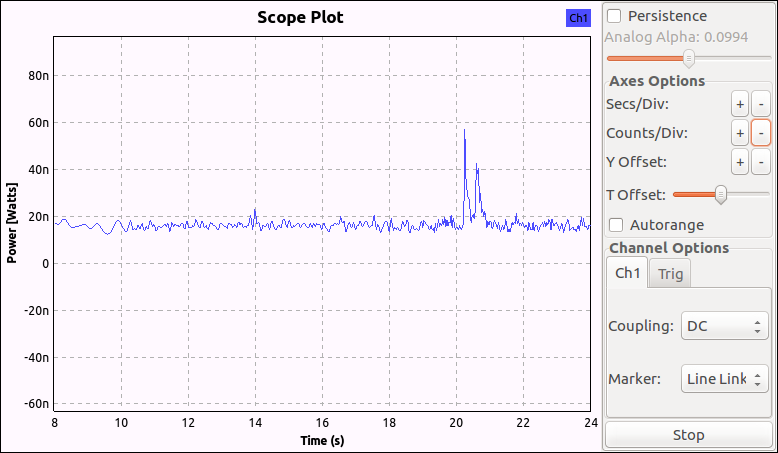Click the minus button for Secs/Div
The image size is (778, 453).
[x=760, y=103]
